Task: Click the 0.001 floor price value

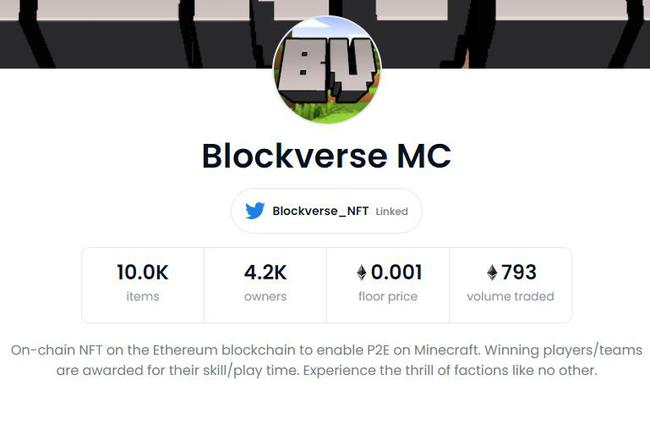Action: point(396,272)
